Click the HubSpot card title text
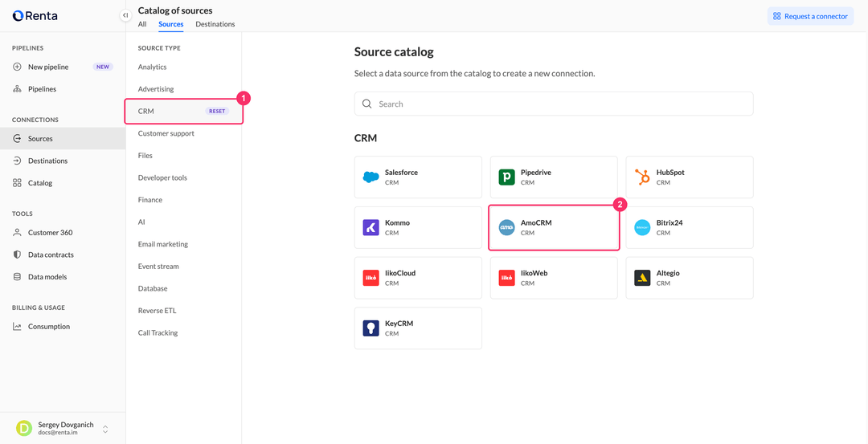The width and height of the screenshot is (868, 444). tap(670, 173)
